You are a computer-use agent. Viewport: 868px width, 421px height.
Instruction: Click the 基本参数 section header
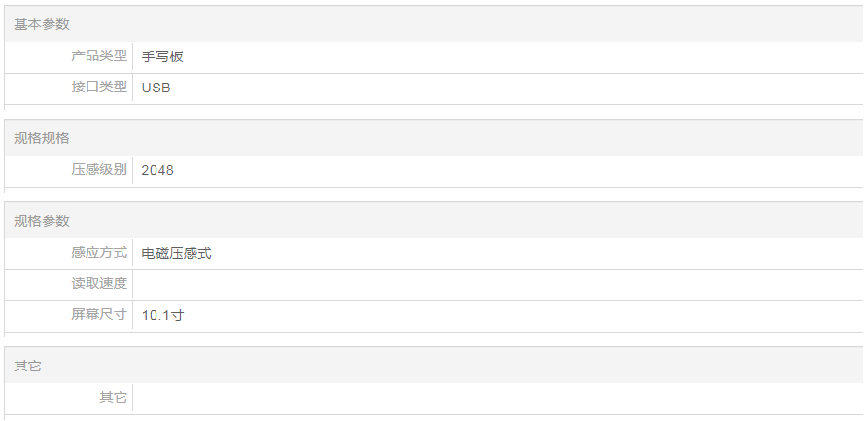point(42,24)
